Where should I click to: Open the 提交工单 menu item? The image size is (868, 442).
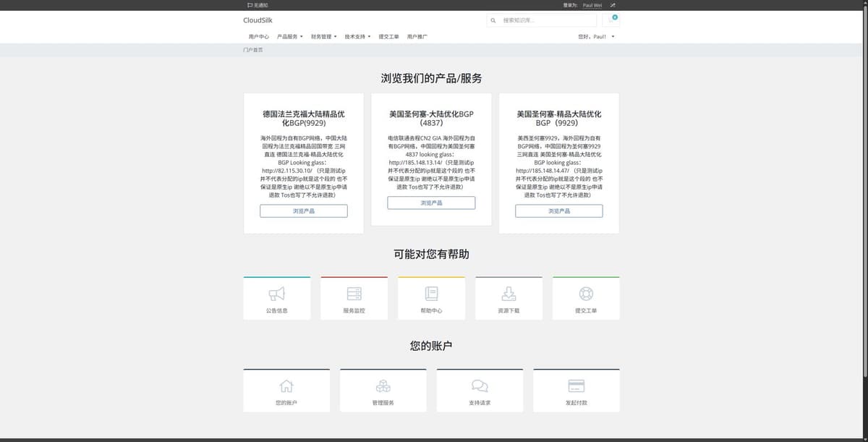point(388,36)
